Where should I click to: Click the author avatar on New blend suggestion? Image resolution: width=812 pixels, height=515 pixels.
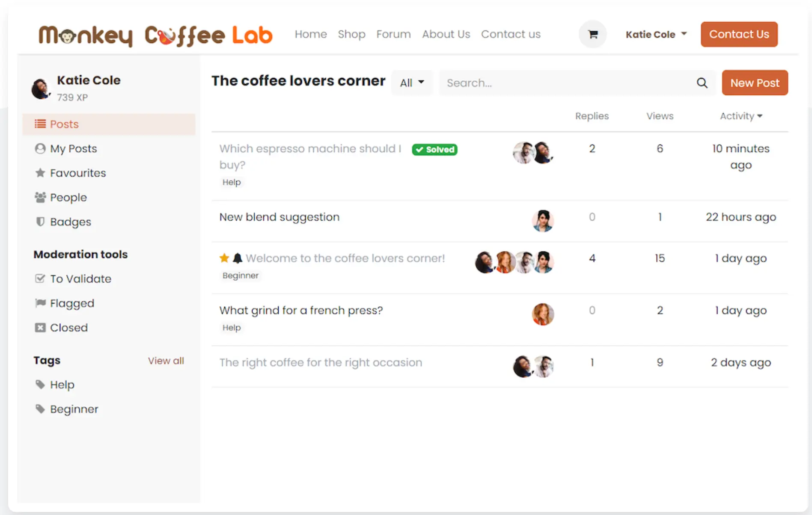(543, 221)
